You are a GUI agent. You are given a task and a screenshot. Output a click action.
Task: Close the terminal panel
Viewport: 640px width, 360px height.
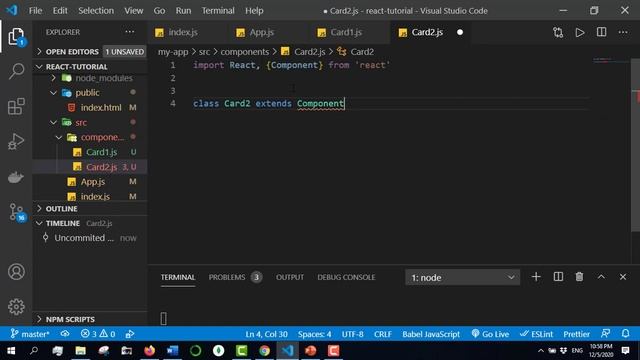(x=623, y=277)
